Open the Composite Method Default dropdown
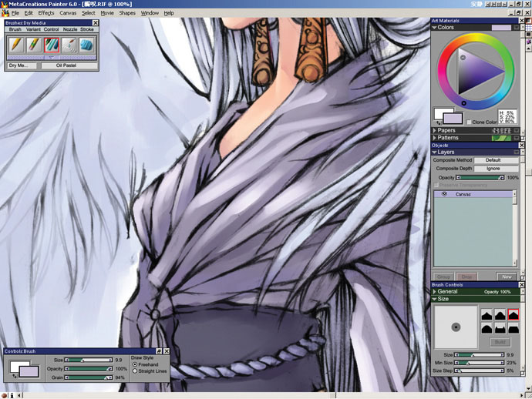 496,160
